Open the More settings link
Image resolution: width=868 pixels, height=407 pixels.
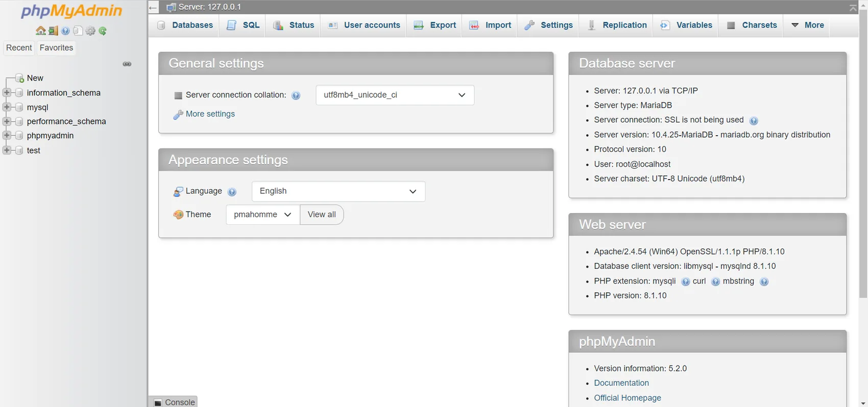pos(210,114)
